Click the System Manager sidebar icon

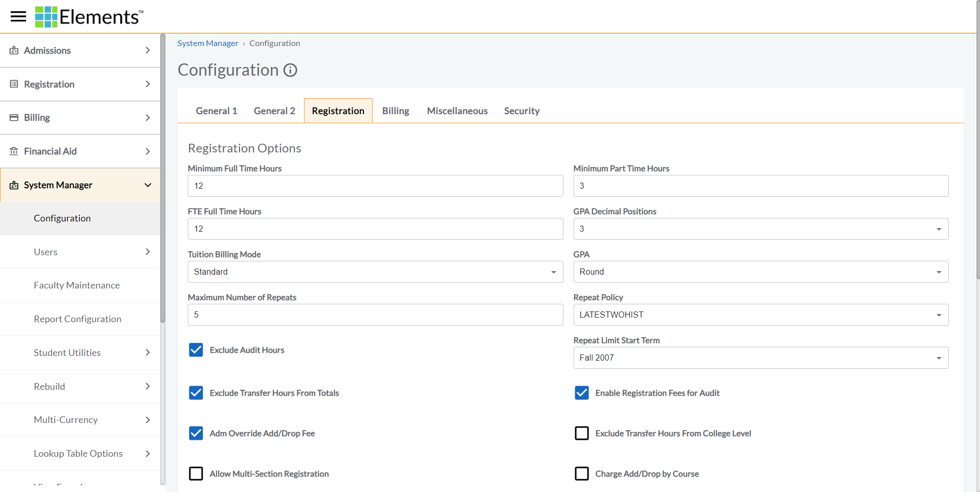pos(14,185)
